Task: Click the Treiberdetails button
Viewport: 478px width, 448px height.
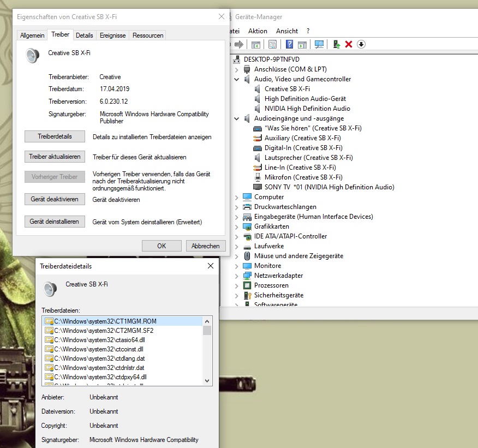Action: tap(55, 136)
